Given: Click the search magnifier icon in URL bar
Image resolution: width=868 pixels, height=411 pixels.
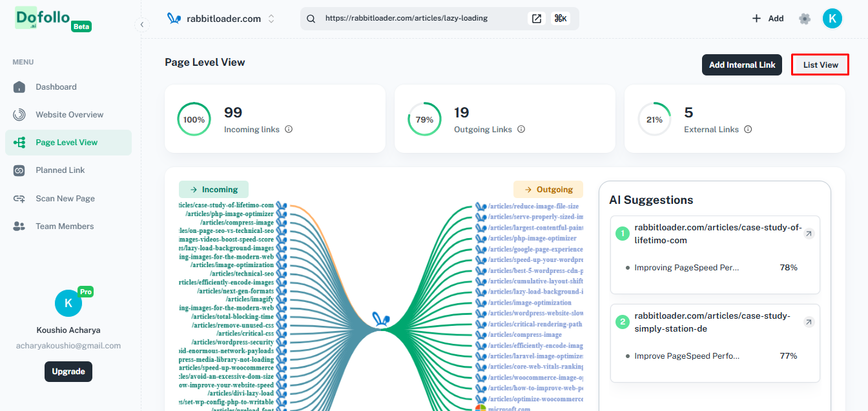Looking at the screenshot, I should 311,19.
